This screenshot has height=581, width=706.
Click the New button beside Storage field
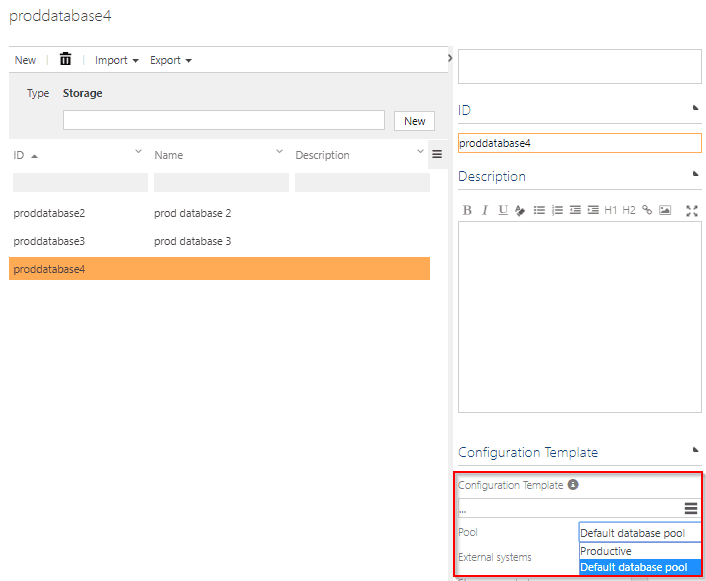pos(414,121)
